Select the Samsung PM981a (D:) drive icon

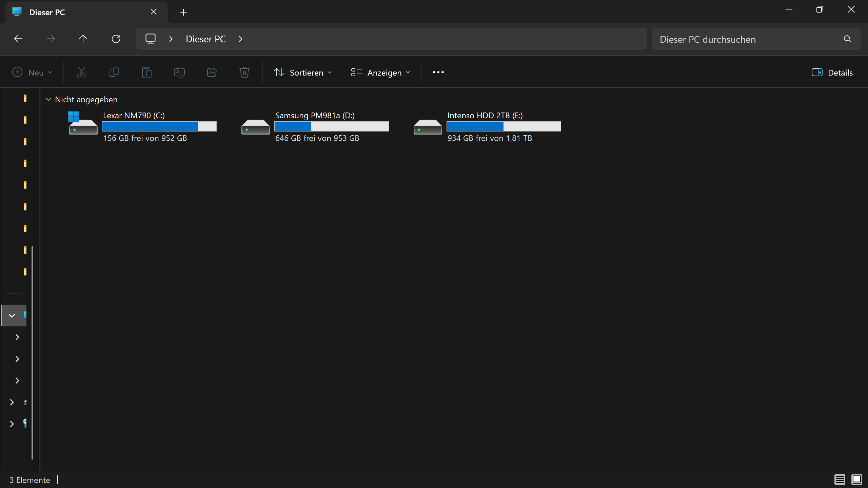click(255, 127)
